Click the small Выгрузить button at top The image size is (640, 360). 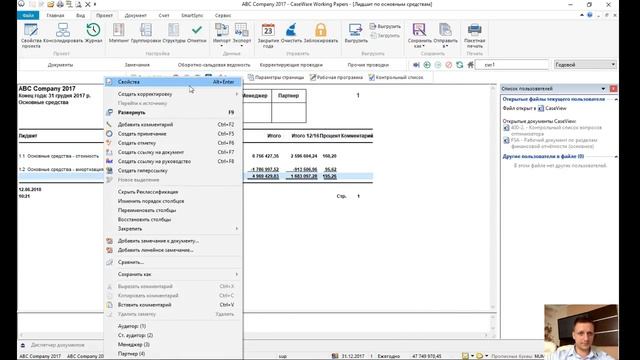[385, 26]
